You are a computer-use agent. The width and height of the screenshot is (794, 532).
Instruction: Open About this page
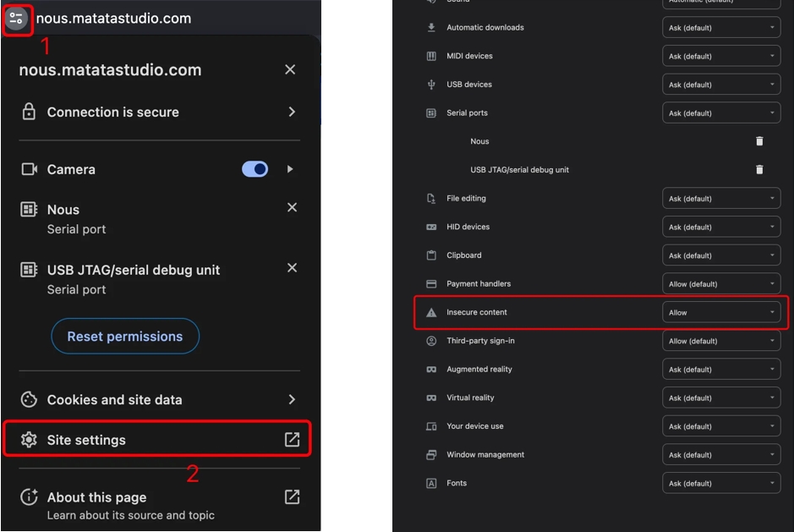(x=159, y=505)
